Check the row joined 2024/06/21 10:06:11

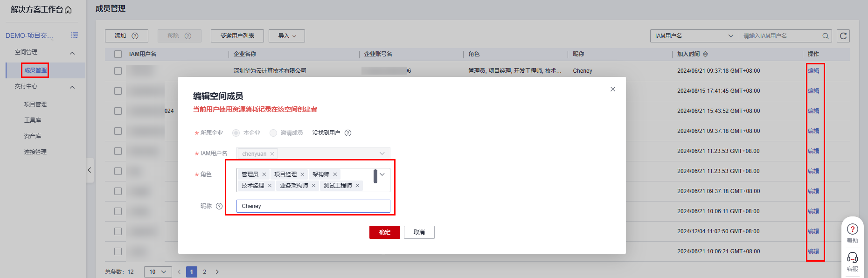(118, 211)
